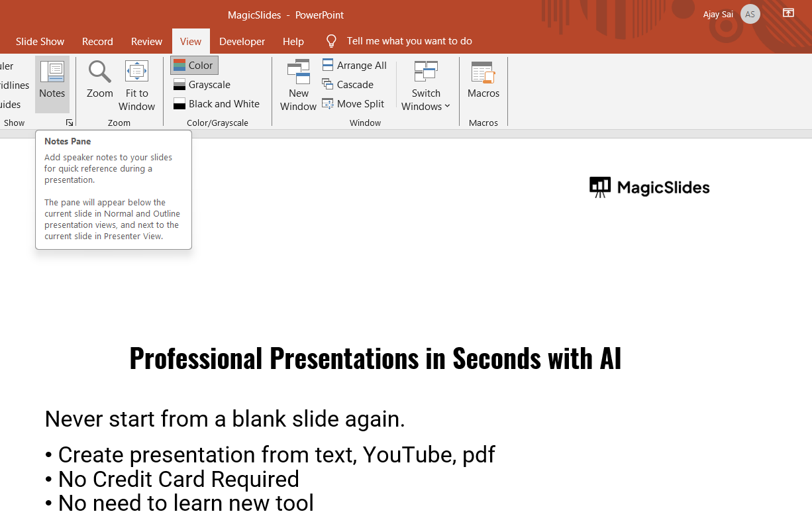Screen dimensions: 812x526
Task: Switch to Grayscale view
Action: 202,85
